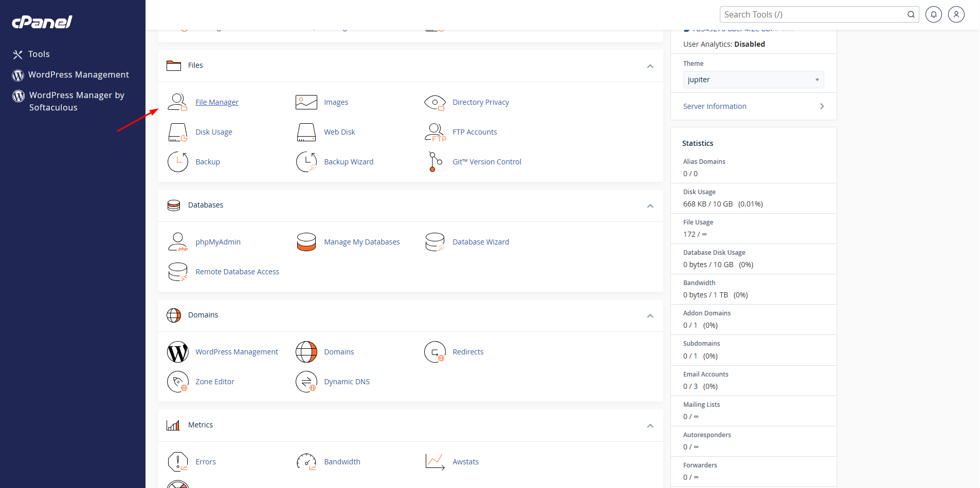980x488 pixels.
Task: Open WordPress Manager by Softaculous sidebar item
Action: click(x=69, y=101)
